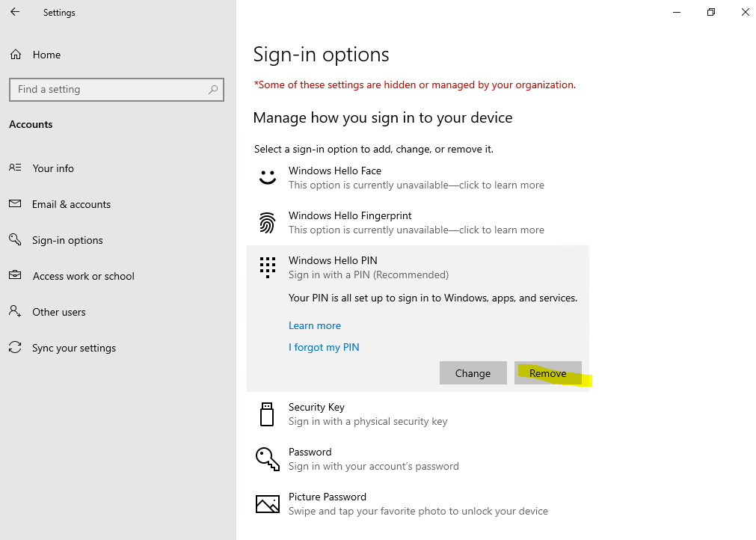Go back with the arrow icon
The image size is (756, 540).
[x=15, y=12]
